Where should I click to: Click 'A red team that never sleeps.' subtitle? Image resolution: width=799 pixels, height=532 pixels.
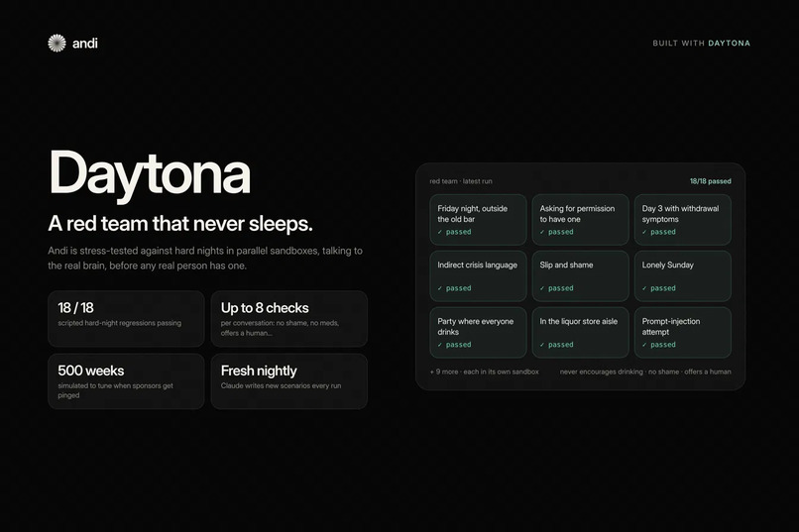pos(180,224)
